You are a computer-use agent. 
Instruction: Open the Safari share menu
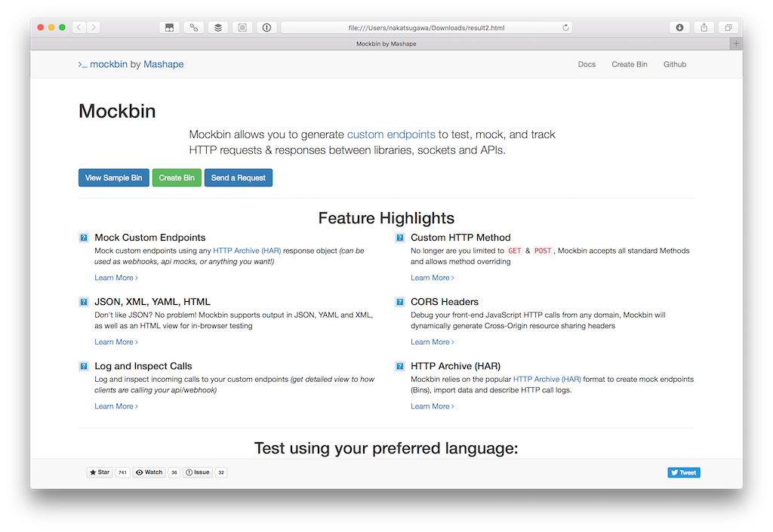(704, 28)
